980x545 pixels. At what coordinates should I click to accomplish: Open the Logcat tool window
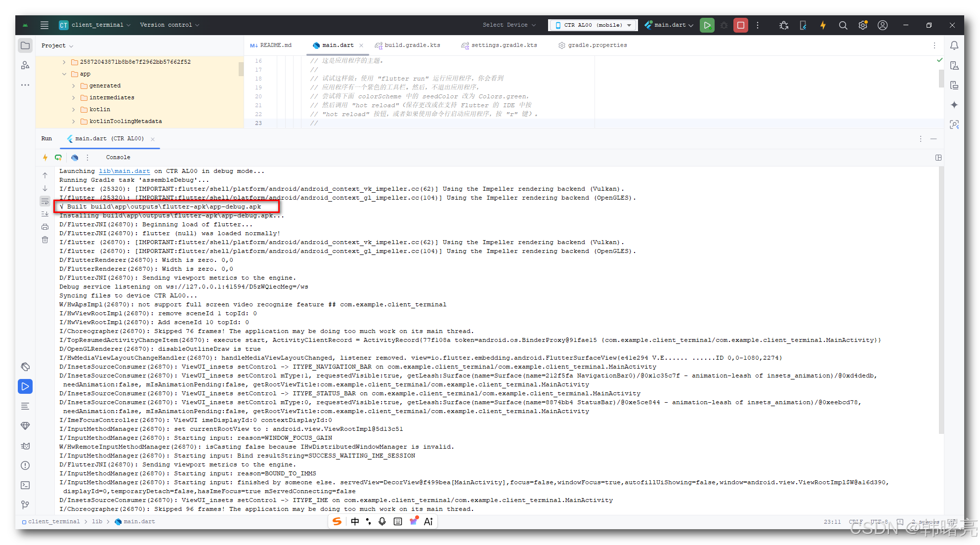coord(25,446)
